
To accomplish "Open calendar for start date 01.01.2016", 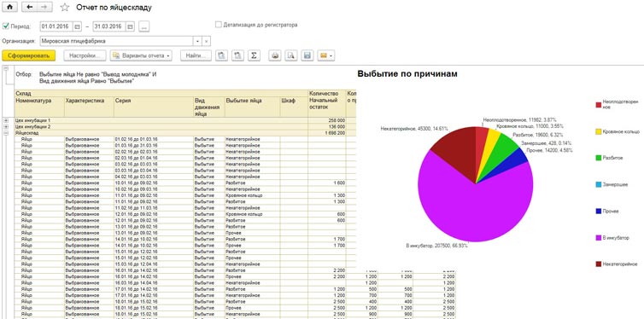I will point(78,26).
